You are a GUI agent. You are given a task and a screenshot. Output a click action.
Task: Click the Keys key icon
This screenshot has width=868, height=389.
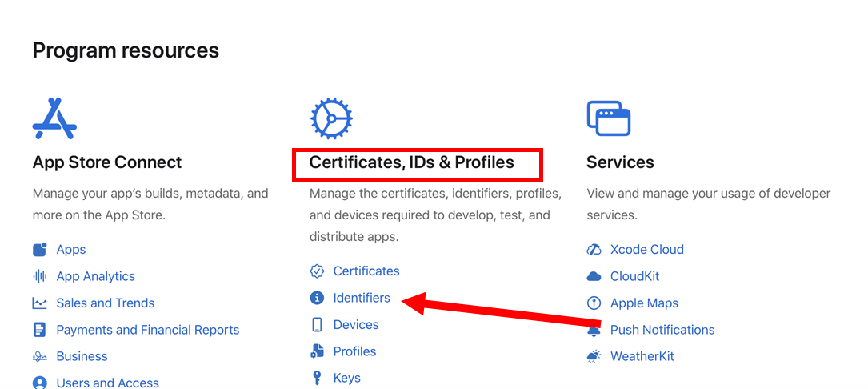coord(317,378)
